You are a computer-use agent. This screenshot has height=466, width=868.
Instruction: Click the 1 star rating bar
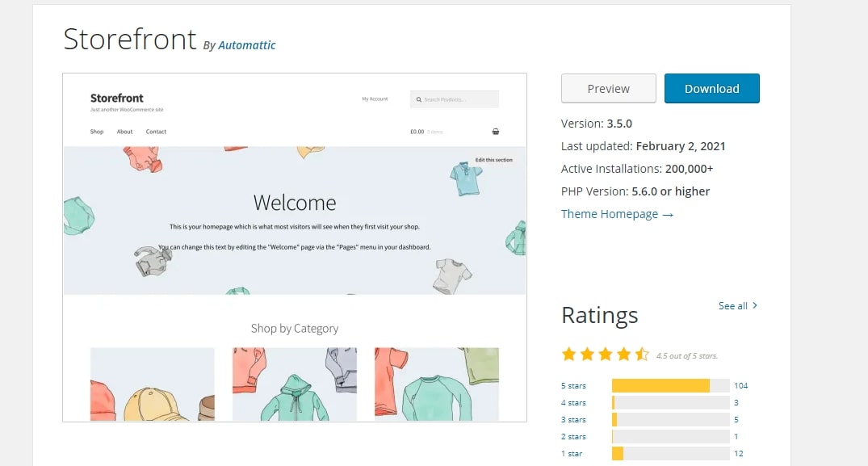click(x=670, y=454)
